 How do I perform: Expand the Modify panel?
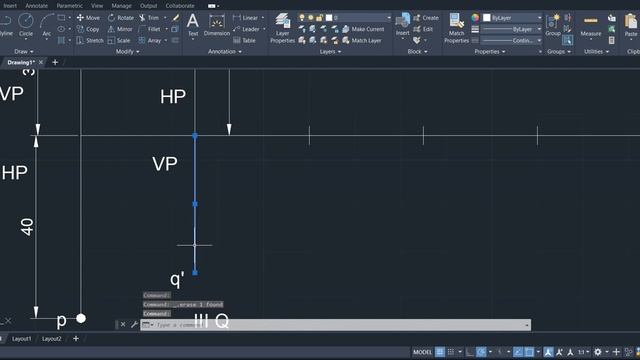pyautogui.click(x=127, y=51)
